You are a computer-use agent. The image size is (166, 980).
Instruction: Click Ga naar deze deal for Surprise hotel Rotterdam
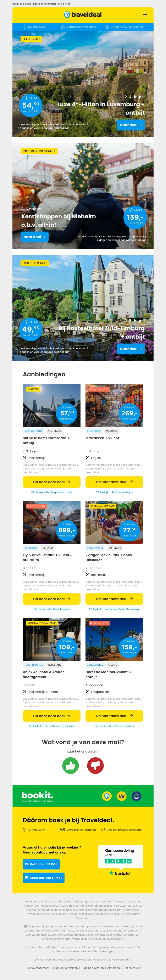point(51,482)
